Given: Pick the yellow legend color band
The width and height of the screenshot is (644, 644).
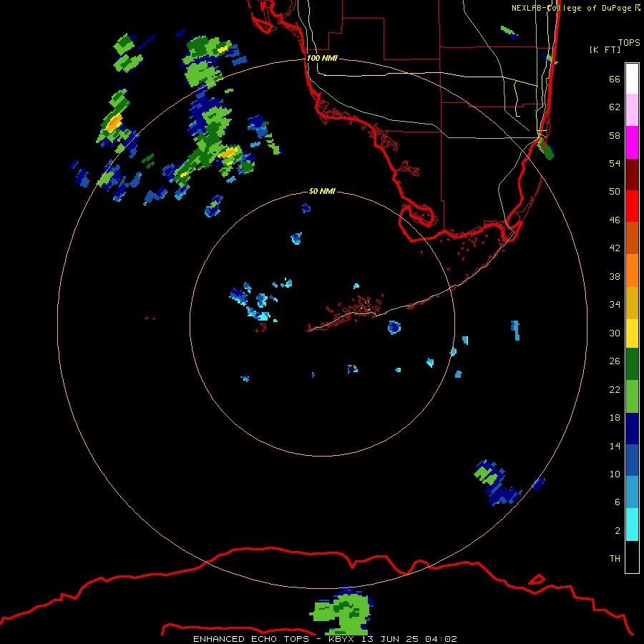Looking at the screenshot, I should (x=632, y=333).
